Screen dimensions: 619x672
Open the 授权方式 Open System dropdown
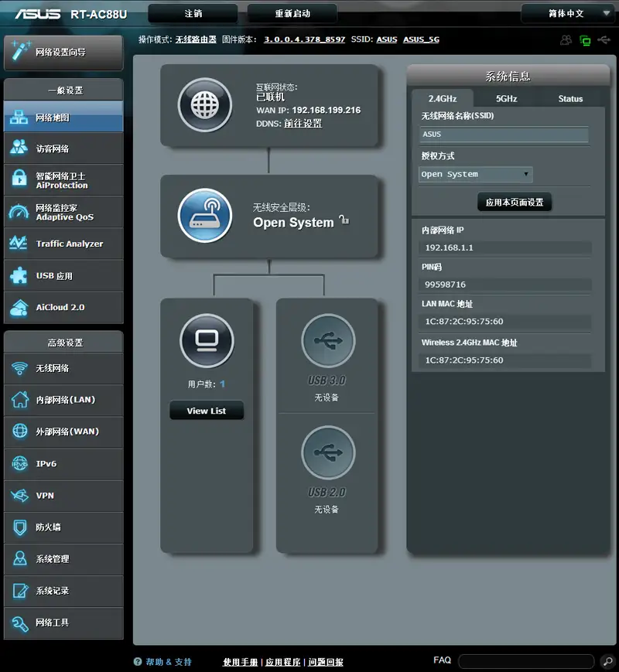(x=475, y=175)
